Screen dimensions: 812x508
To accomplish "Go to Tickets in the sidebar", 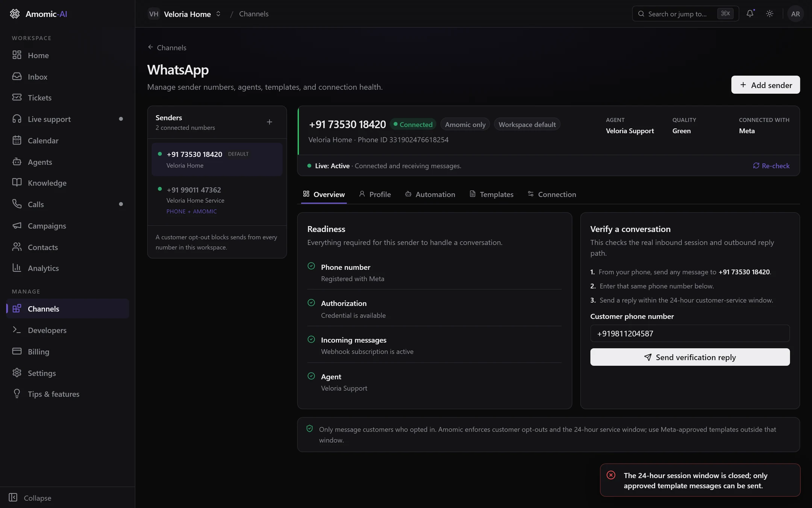I will [x=68, y=98].
